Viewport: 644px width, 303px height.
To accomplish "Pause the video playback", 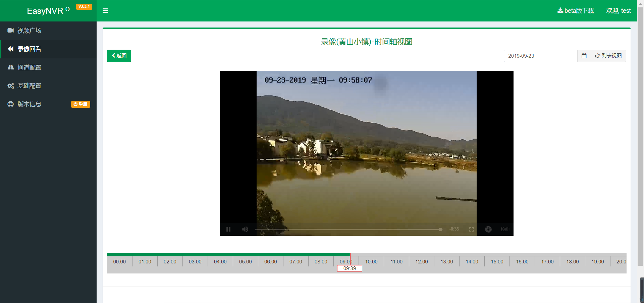I will [228, 229].
